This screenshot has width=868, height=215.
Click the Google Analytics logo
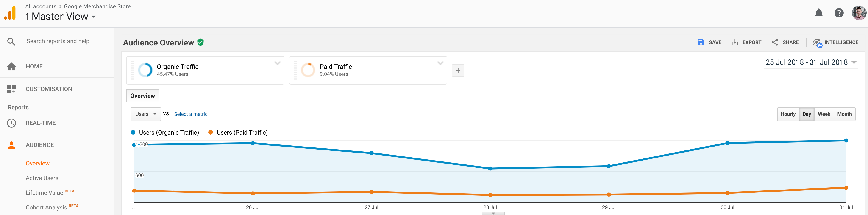11,13
